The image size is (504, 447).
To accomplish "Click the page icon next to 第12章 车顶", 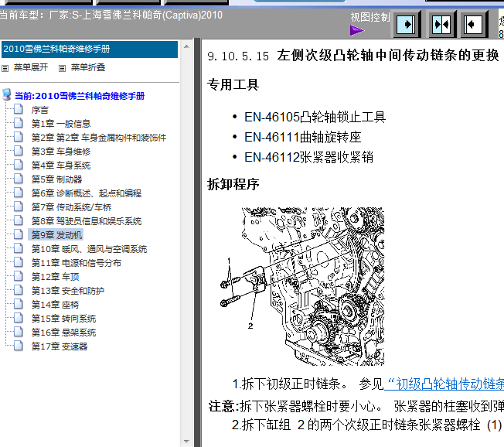I will tap(19, 276).
